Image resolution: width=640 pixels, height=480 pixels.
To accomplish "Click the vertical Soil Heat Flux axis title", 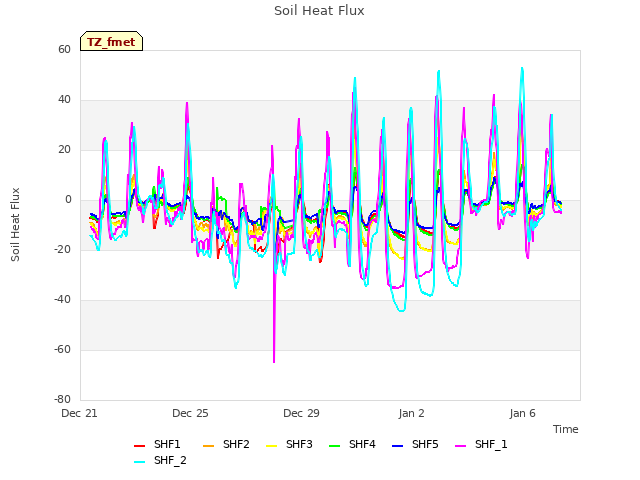I will [15, 224].
